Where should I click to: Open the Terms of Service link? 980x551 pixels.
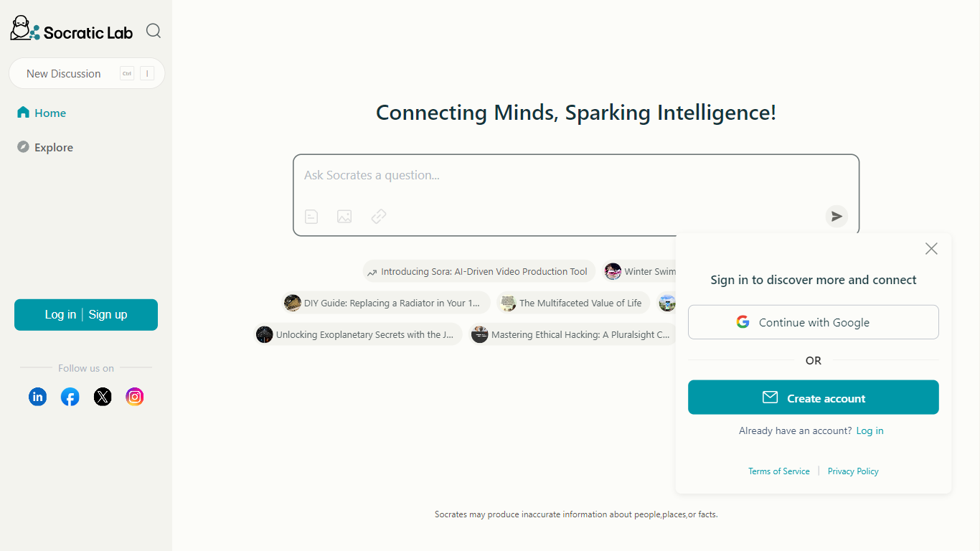tap(778, 471)
